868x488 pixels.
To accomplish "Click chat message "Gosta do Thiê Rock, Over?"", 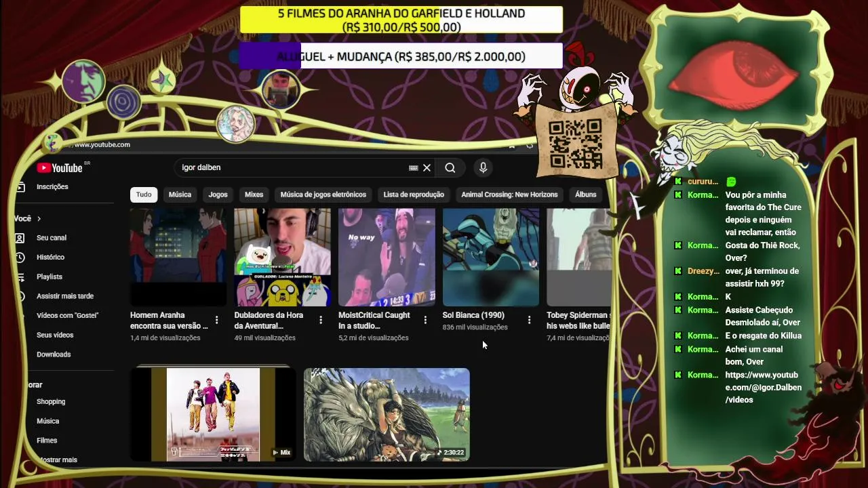I will click(762, 251).
